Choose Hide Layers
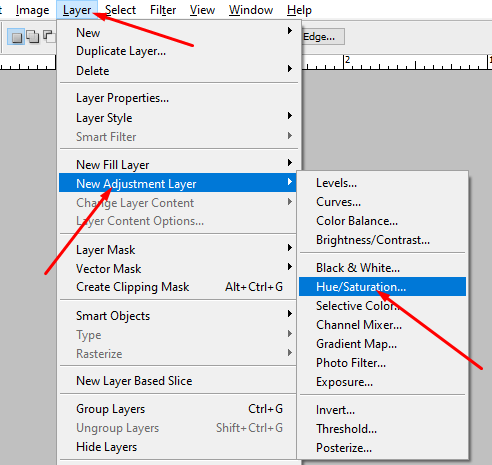 [x=178, y=447]
